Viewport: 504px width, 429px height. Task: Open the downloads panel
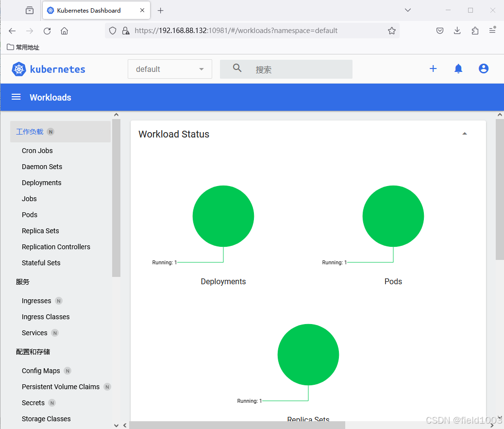coord(457,31)
